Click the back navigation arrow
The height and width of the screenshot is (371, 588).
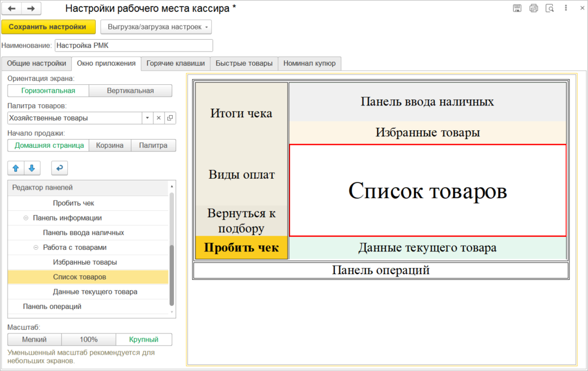[x=12, y=8]
